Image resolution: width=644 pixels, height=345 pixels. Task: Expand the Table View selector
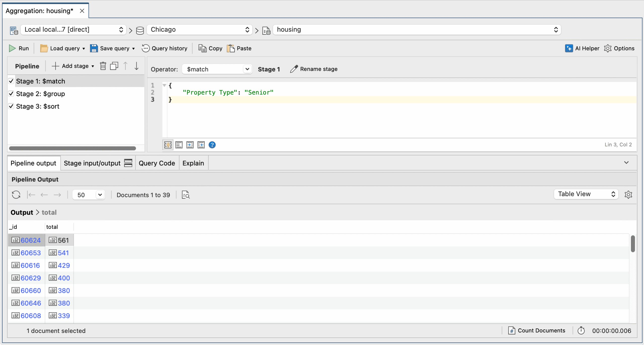click(586, 194)
